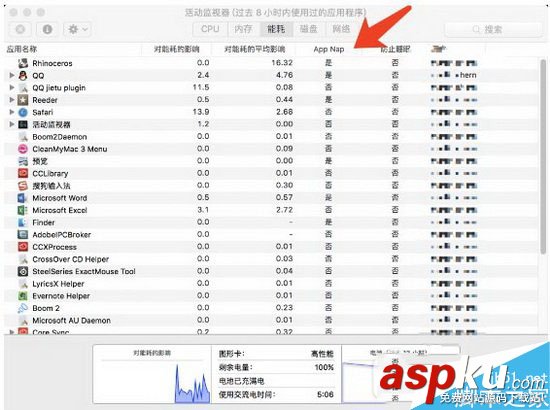Switch to the 网络 tab
This screenshot has height=410, width=550.
pos(341,29)
